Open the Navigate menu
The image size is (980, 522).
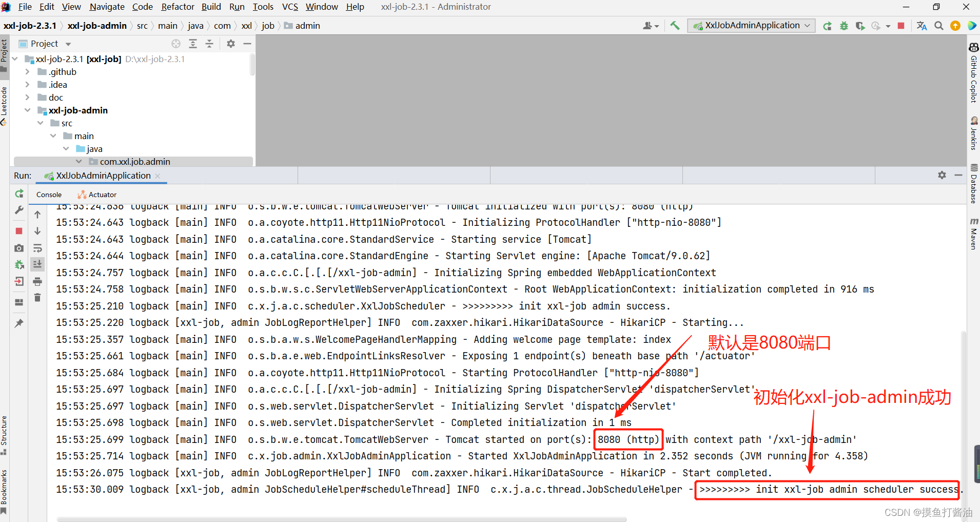pyautogui.click(x=107, y=7)
